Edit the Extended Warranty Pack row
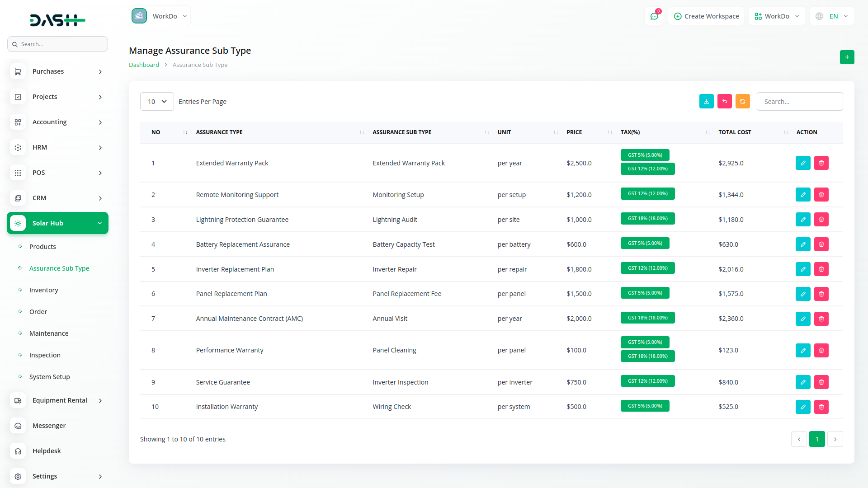Image resolution: width=868 pixels, height=488 pixels. 803,163
